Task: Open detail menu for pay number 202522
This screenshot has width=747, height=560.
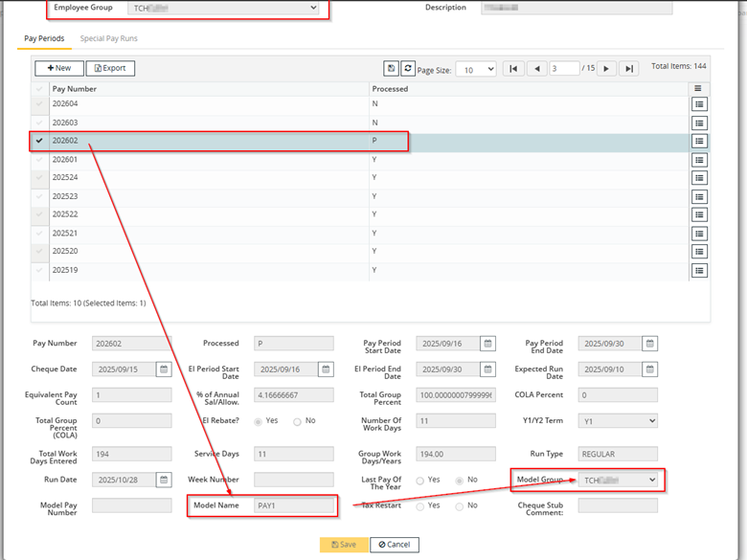Action: (699, 214)
